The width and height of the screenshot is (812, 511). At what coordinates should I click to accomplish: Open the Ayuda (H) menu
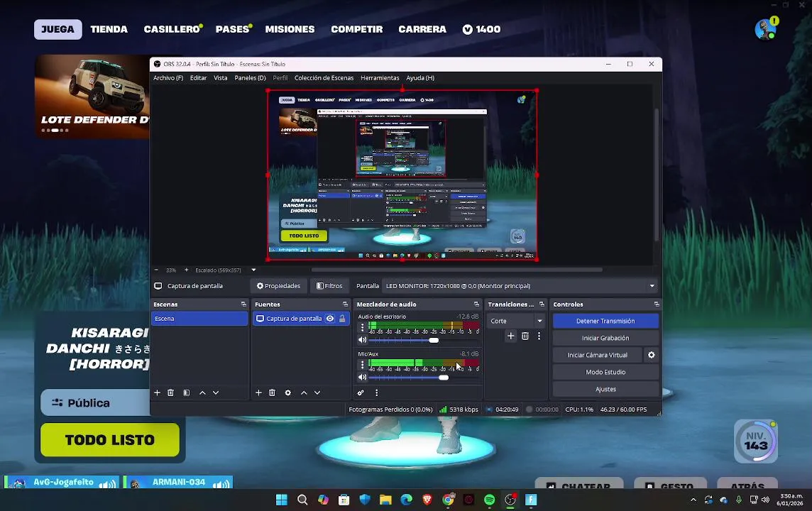[x=420, y=78]
